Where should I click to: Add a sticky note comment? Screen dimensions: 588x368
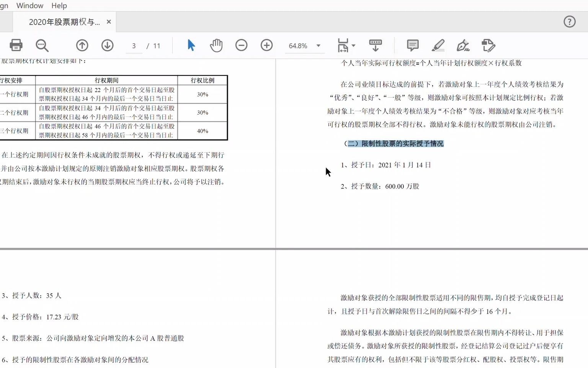(413, 45)
